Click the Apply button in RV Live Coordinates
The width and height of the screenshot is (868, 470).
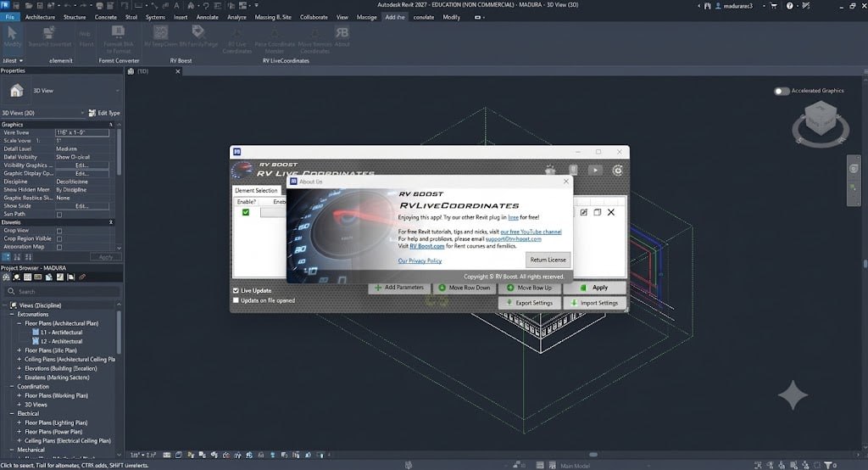coord(594,288)
